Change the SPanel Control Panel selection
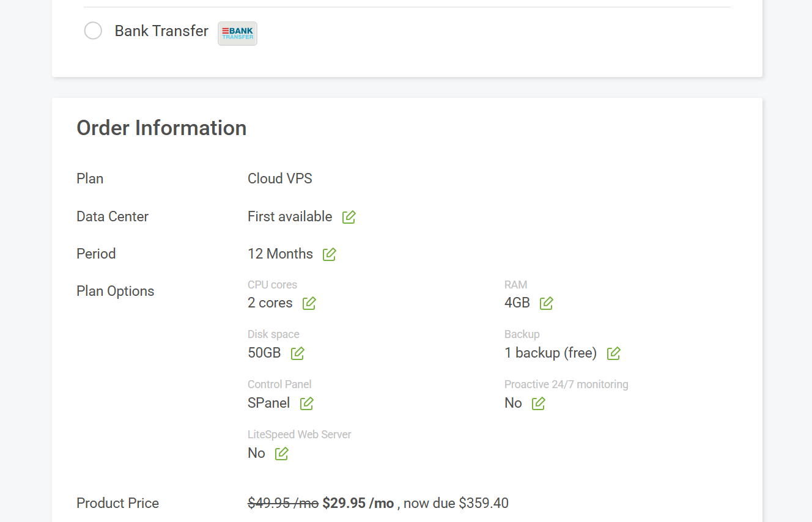This screenshot has height=522, width=812. coord(306,403)
